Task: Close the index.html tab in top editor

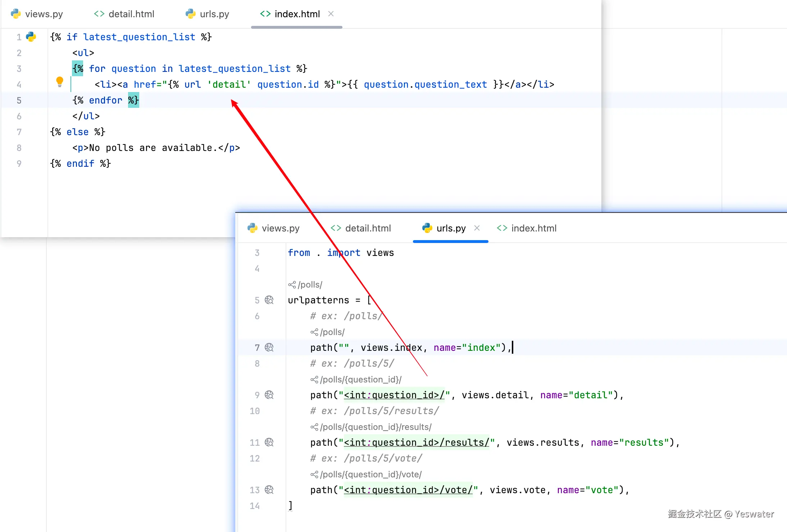Action: coord(331,14)
